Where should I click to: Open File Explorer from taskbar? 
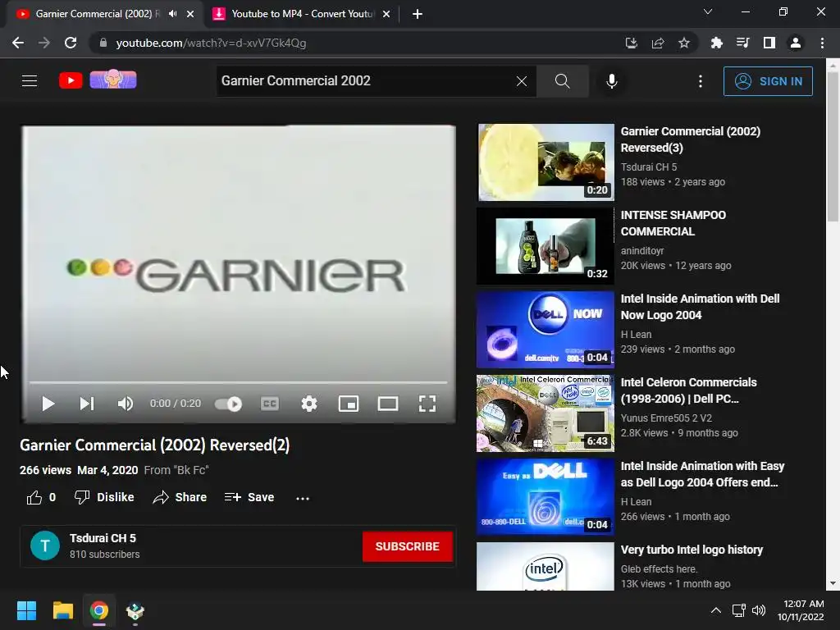tap(62, 610)
